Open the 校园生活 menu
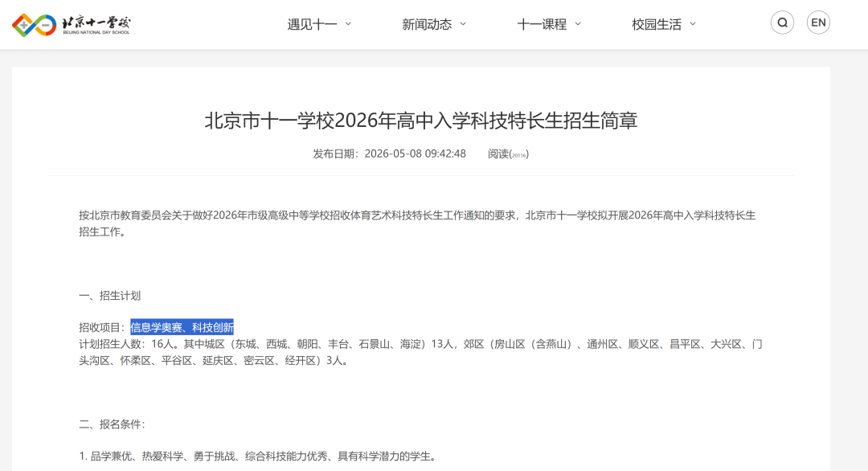Screen dimensions: 868x471 point(657,24)
